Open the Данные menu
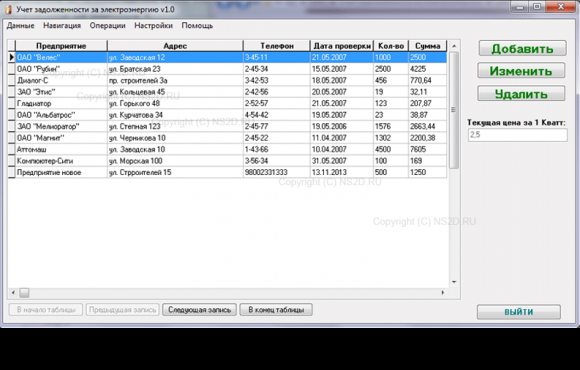 coord(20,26)
